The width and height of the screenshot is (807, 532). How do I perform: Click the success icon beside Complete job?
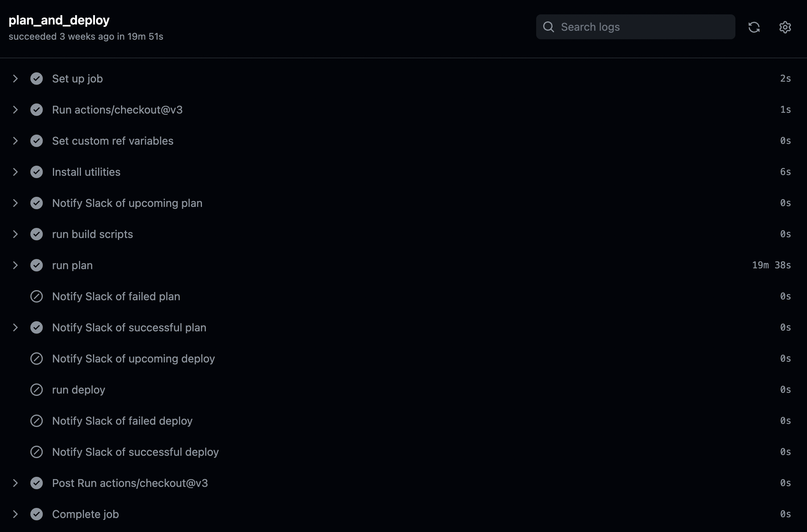click(37, 514)
